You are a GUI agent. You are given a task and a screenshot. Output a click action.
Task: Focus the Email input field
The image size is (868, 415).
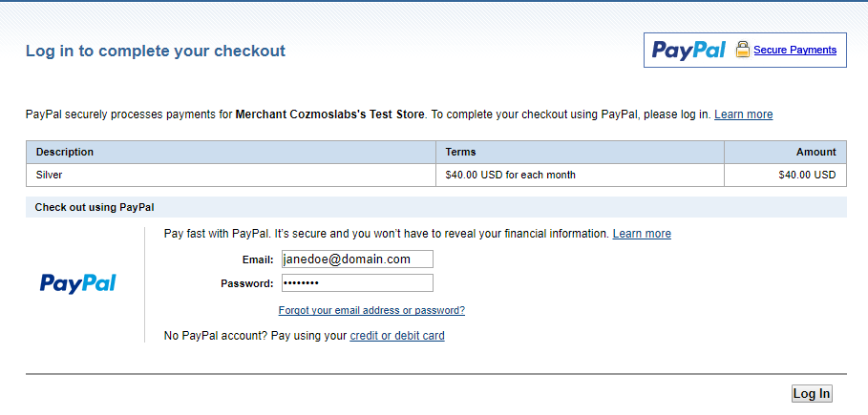[357, 259]
